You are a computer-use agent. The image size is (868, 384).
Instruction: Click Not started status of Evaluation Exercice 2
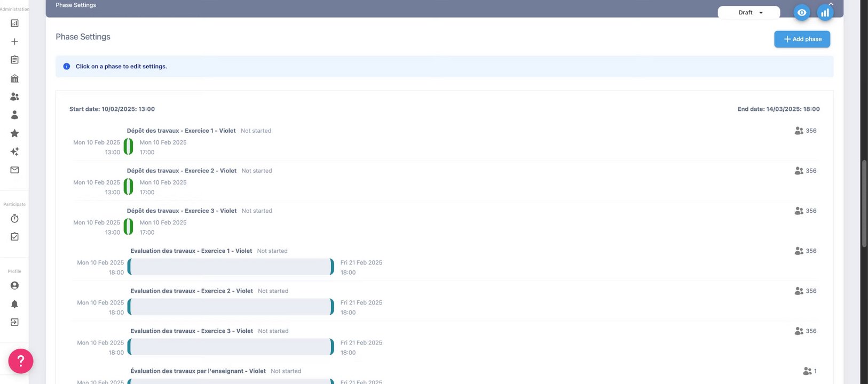[x=273, y=291]
